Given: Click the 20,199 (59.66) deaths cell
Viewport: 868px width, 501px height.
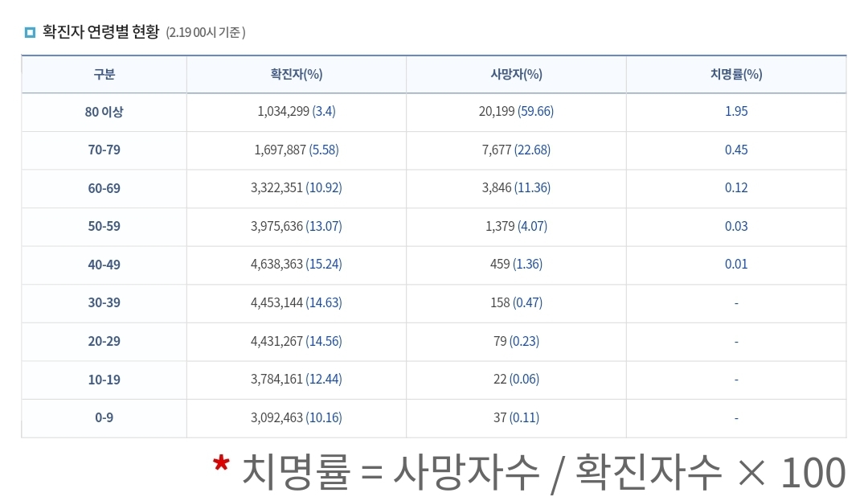Looking at the screenshot, I should click(516, 111).
